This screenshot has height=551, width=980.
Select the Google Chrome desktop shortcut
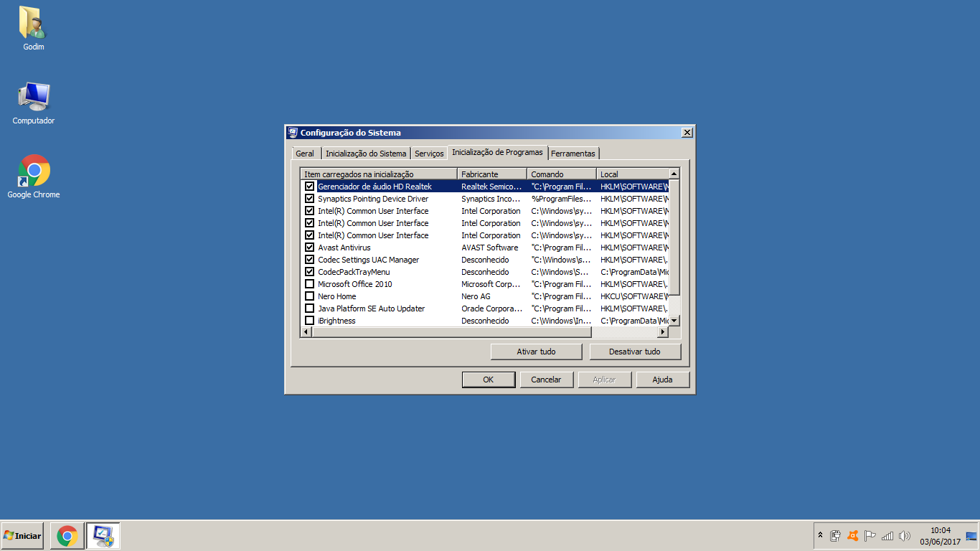33,176
